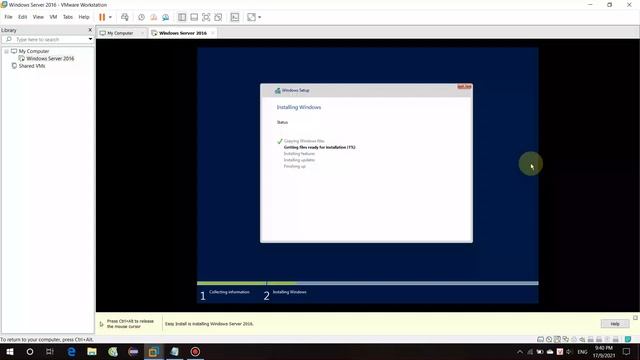Click the teal message log status icon
Viewport: 640px width, 360px height.
coord(628,339)
